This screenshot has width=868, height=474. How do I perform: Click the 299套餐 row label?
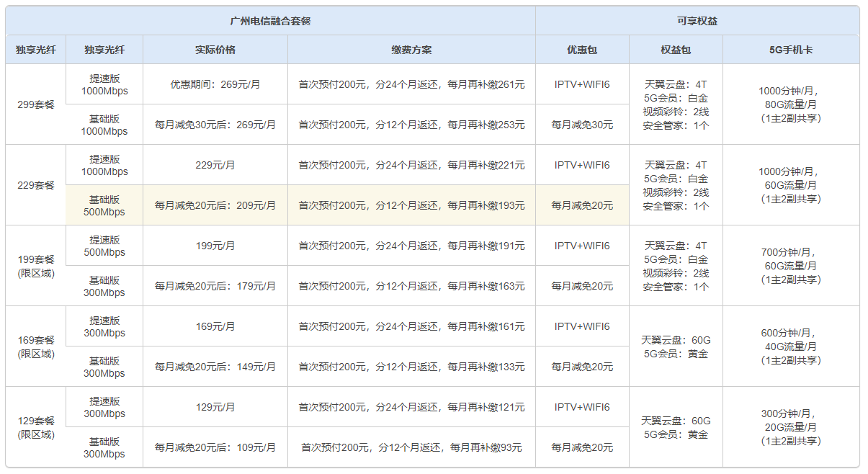[x=36, y=104]
